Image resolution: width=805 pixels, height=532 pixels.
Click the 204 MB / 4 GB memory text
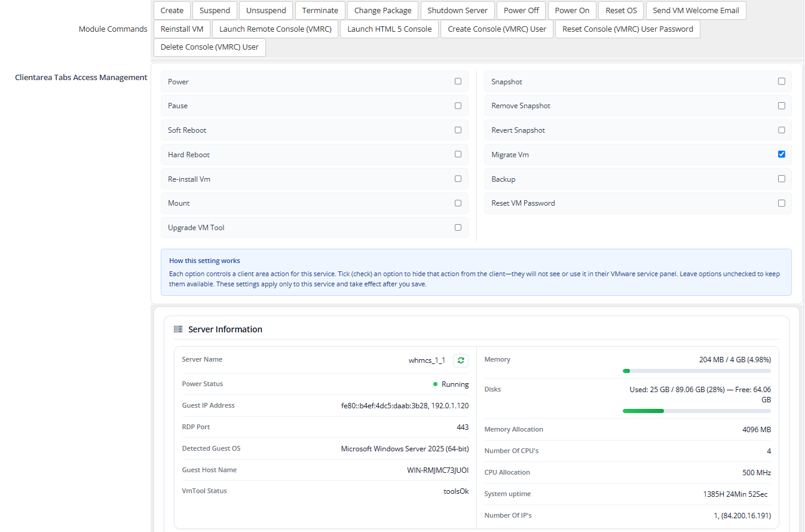coord(735,360)
